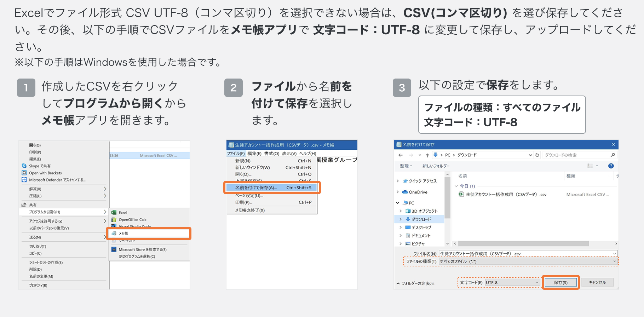Screen dimensions: 644x317
Task: Click the Excel CSV file icon in list
Action: (461, 194)
